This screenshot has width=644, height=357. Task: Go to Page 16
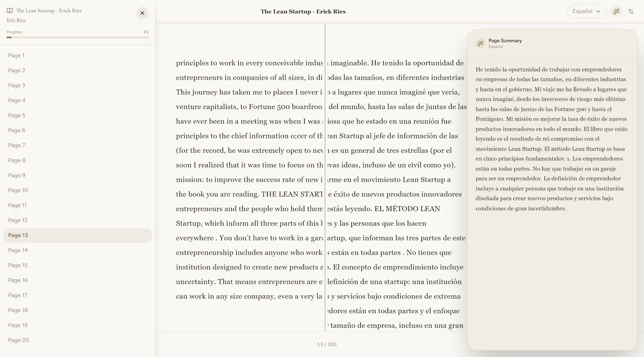78,280
